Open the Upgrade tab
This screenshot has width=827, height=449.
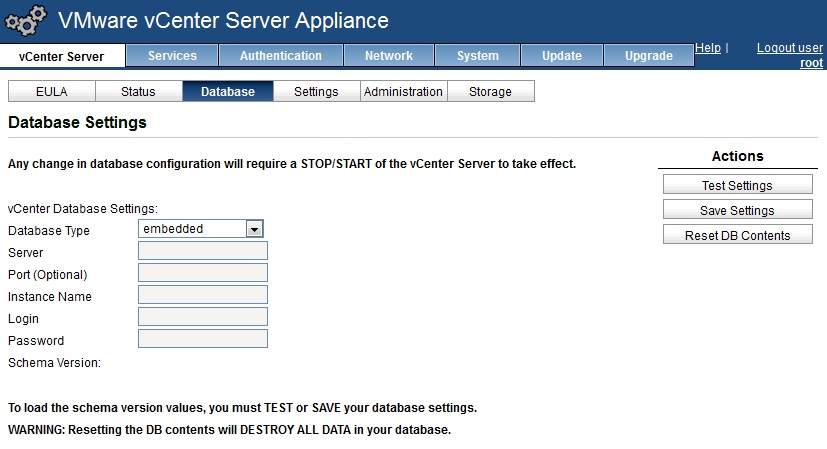(x=649, y=55)
